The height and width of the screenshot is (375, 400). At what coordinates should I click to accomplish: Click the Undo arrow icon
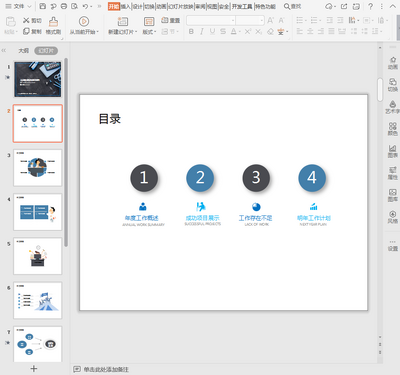tap(86, 6)
